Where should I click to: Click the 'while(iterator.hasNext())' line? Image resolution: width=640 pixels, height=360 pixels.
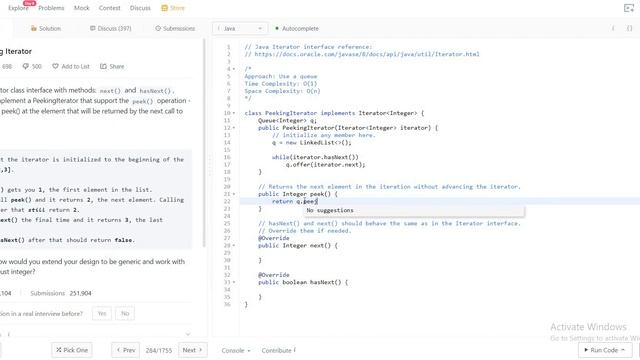point(315,157)
